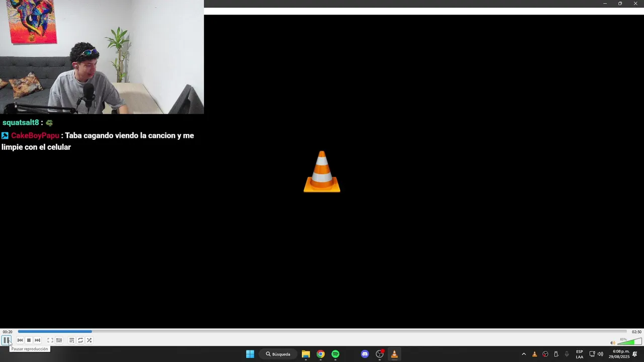
Task: Click the elapsed time 00:20 label
Action: pos(8,332)
